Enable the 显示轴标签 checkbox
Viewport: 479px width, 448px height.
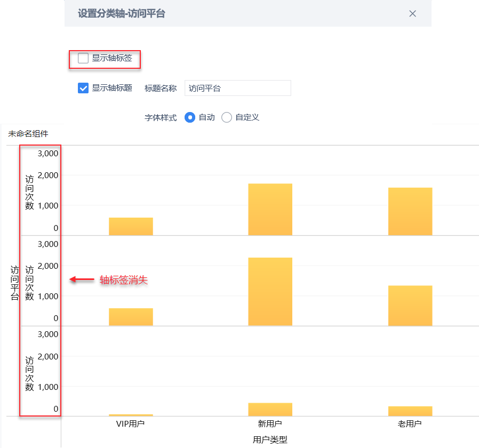click(83, 58)
